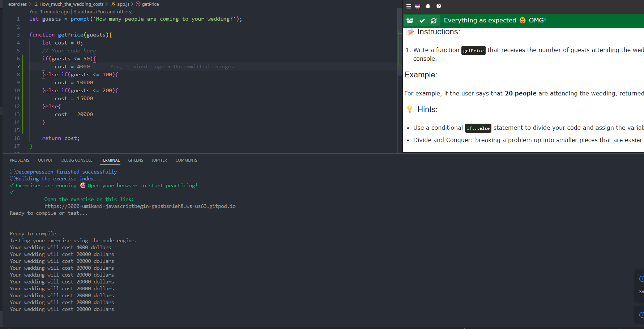Image resolution: width=644 pixels, height=329 pixels.
Task: Run tests with the checkmark icon
Action: 422,21
